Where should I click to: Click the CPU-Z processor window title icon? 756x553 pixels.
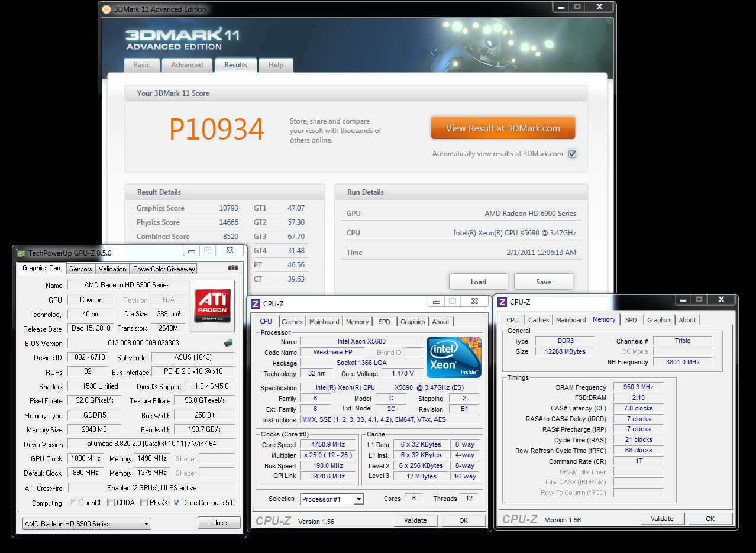coord(256,303)
